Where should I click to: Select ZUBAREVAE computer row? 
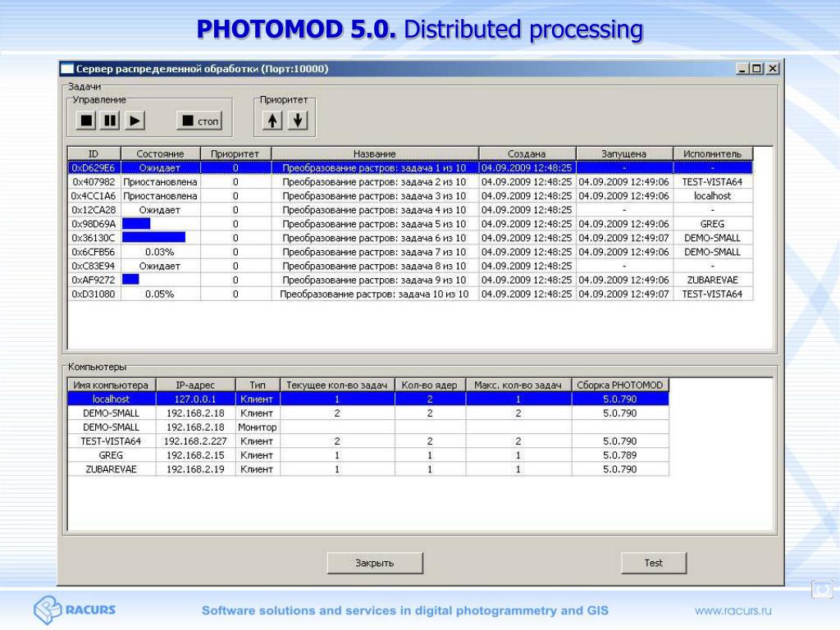click(368, 468)
